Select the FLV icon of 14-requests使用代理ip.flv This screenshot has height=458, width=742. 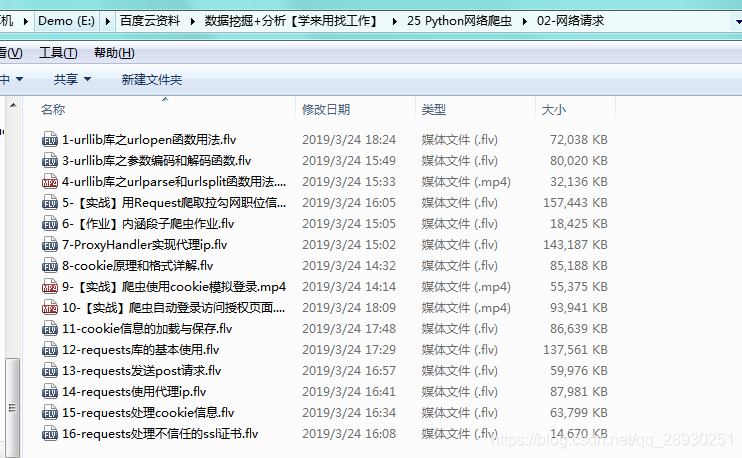50,392
